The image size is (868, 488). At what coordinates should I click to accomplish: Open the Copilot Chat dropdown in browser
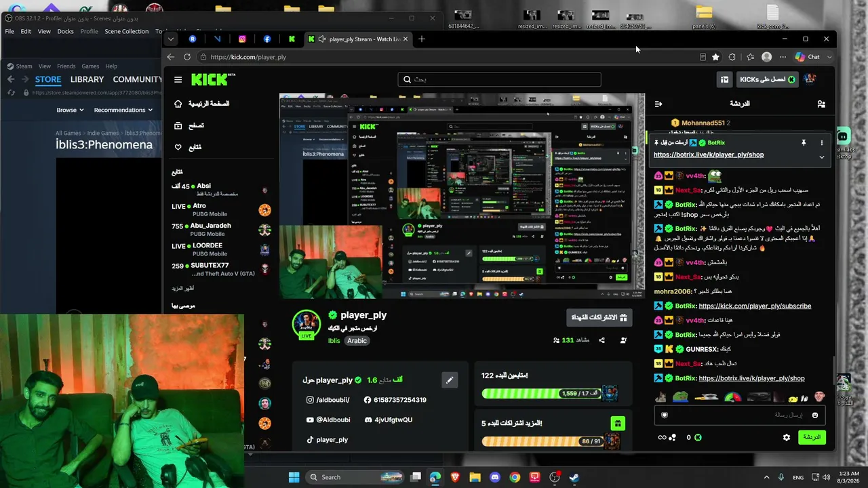point(813,57)
